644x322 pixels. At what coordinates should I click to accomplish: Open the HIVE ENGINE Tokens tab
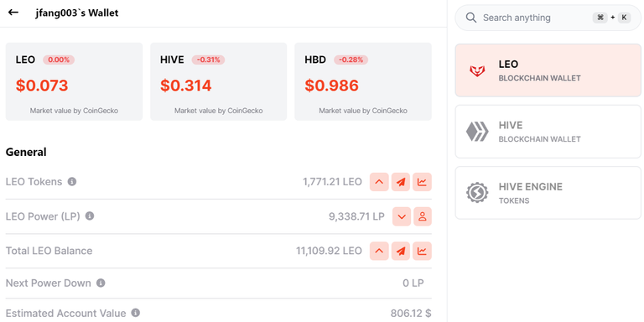[548, 193]
